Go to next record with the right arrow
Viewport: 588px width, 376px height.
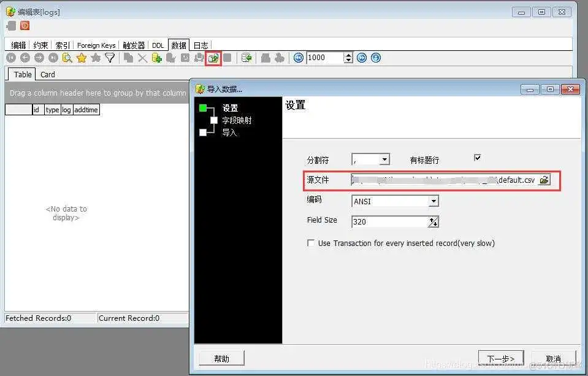pyautogui.click(x=39, y=58)
